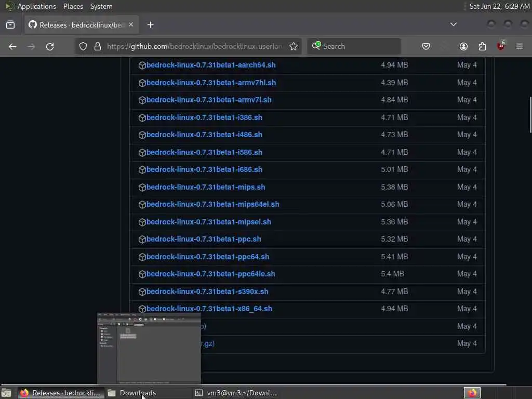Viewport: 532px width, 399px height.
Task: Download bedrock-linux-0.7.31beta1-mips64el.sh
Action: (x=212, y=205)
